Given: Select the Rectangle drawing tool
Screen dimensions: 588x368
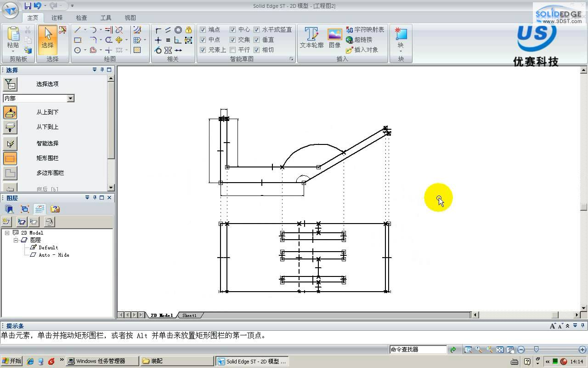Looking at the screenshot, I should click(x=77, y=40).
